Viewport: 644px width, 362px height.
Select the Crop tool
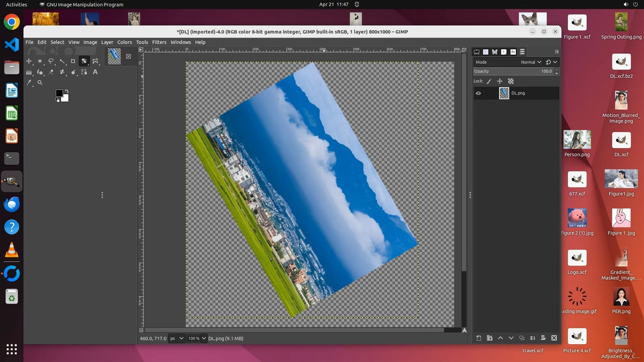point(73,61)
